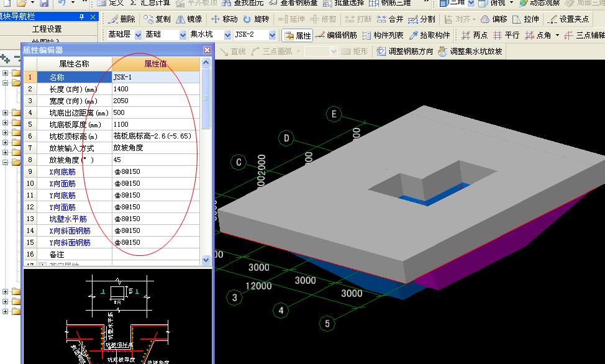Click the 属性名称 column header

[74, 64]
